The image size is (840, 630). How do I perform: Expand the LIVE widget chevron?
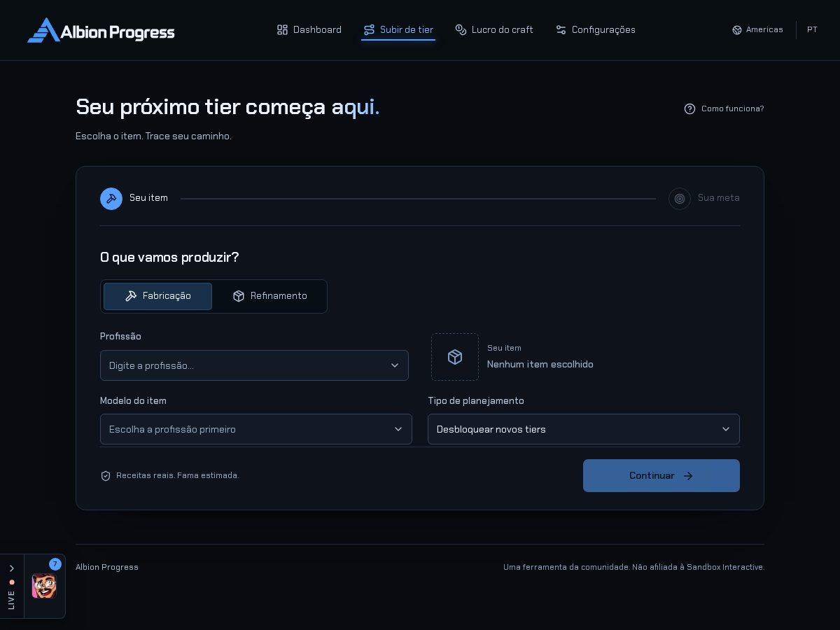[x=12, y=568]
